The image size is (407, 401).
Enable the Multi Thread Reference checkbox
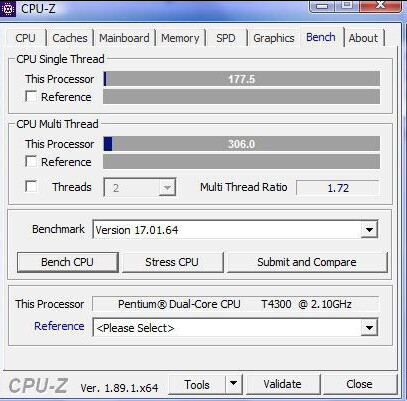click(31, 162)
